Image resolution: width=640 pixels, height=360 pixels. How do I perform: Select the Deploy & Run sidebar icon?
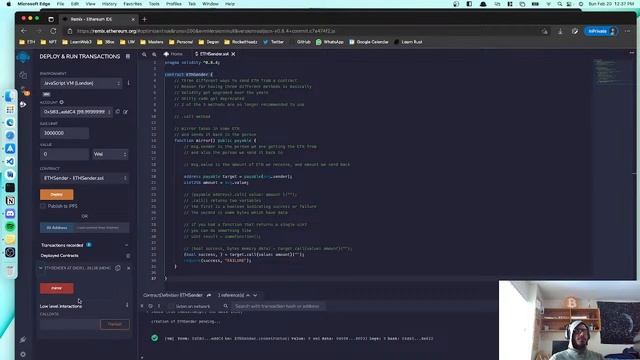tap(23, 104)
